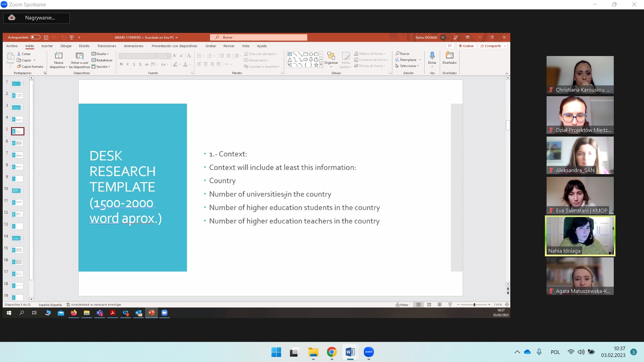
Task: Click the Copiar formato brush icon
Action: (x=19, y=66)
